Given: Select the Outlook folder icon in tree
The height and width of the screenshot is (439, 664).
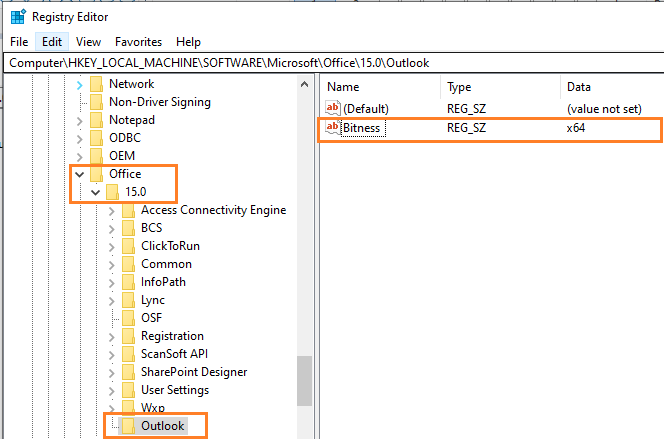Looking at the screenshot, I should click(128, 426).
